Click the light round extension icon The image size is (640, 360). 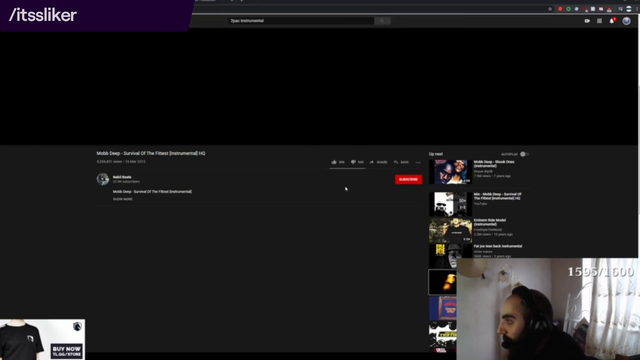coord(576,9)
